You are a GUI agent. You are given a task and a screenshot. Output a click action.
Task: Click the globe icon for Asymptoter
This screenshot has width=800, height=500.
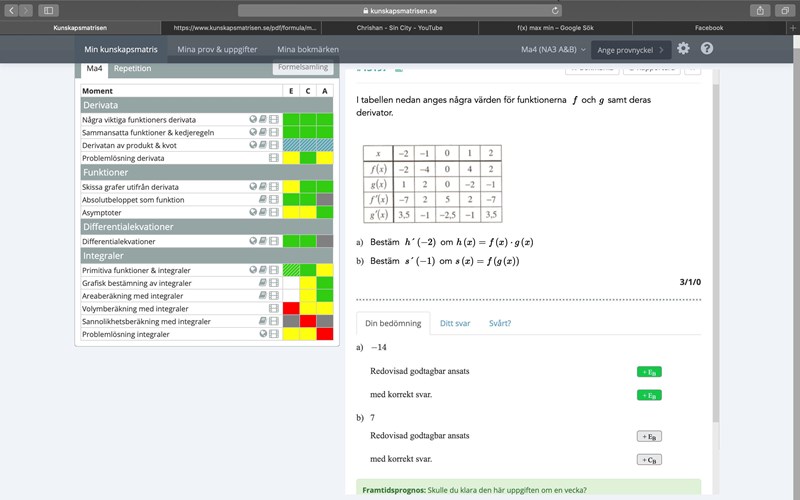coord(253,213)
